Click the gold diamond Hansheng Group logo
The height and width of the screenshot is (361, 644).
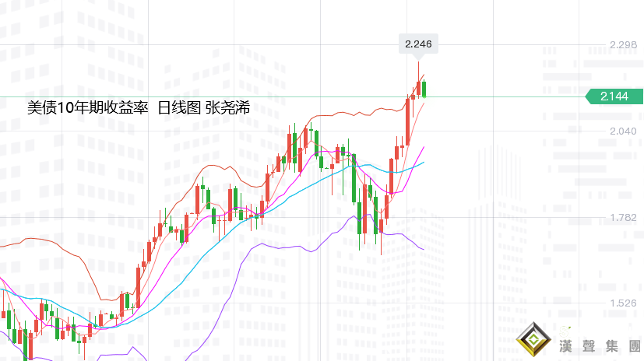coord(533,341)
